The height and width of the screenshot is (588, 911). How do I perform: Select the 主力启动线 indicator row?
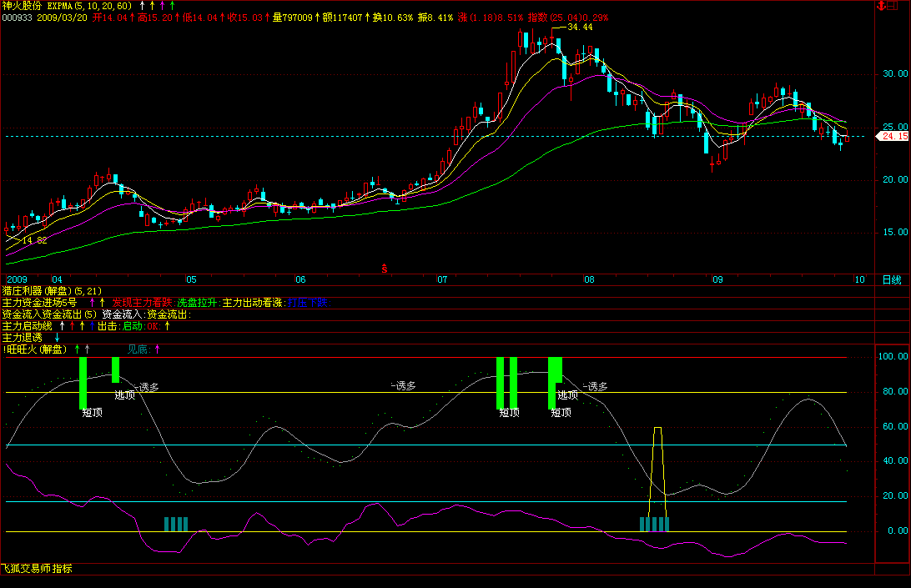[28, 326]
